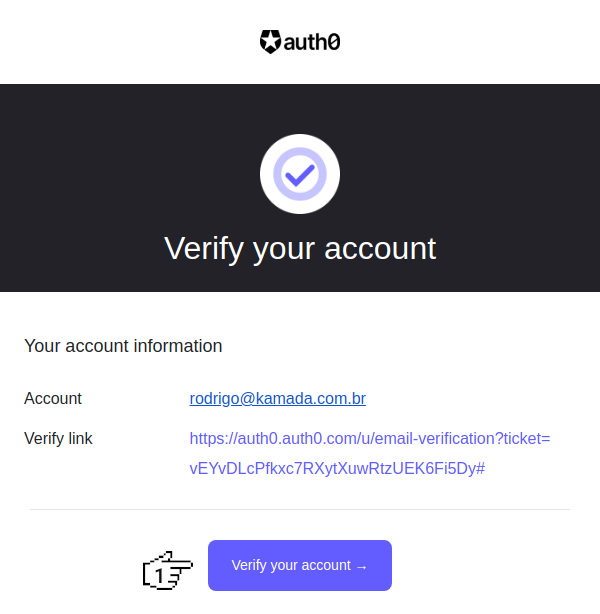600x614 pixels.
Task: Click the arrow on the Verify button
Action: (362, 567)
